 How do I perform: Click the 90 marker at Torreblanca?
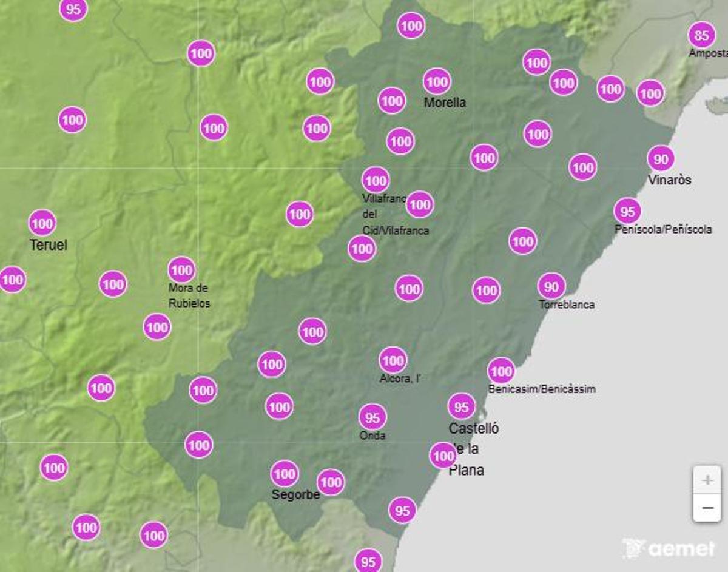click(551, 286)
